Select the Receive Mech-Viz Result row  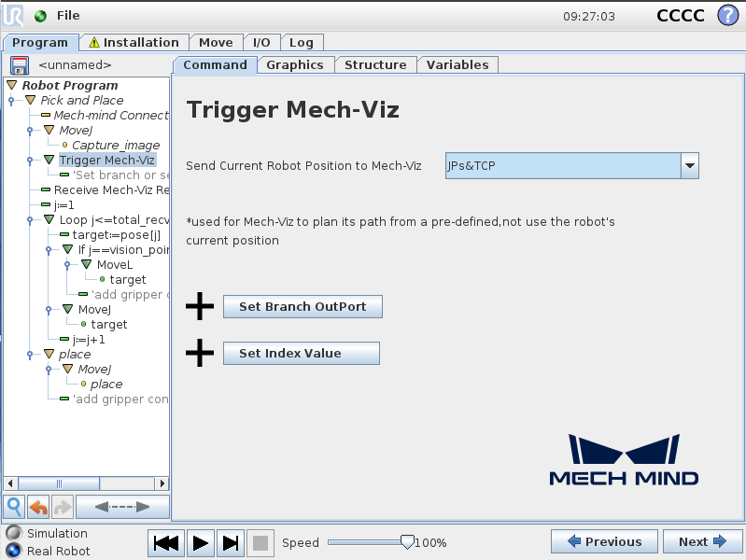pos(111,189)
